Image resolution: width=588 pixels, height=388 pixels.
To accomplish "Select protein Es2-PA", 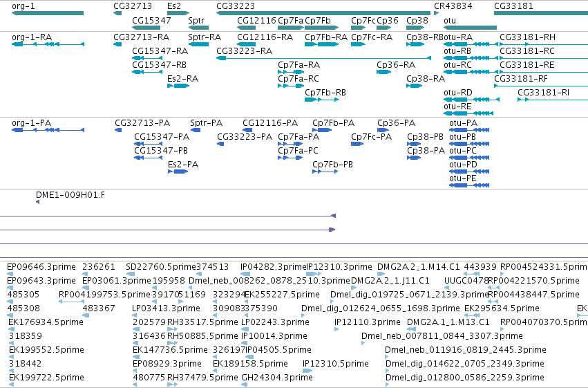I will point(178,172).
